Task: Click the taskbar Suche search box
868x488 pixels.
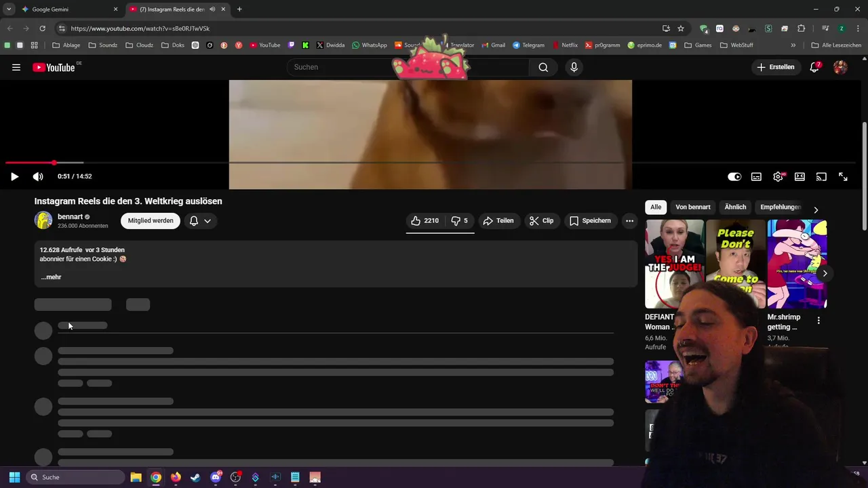Action: (75, 477)
